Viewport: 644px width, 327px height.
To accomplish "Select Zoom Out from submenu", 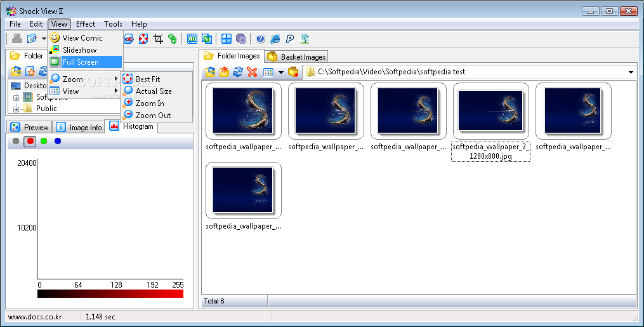I will point(157,116).
